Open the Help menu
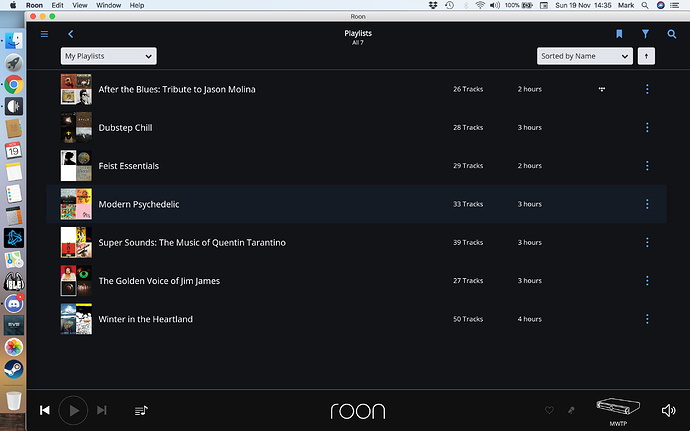This screenshot has height=431, width=690. pos(137,5)
